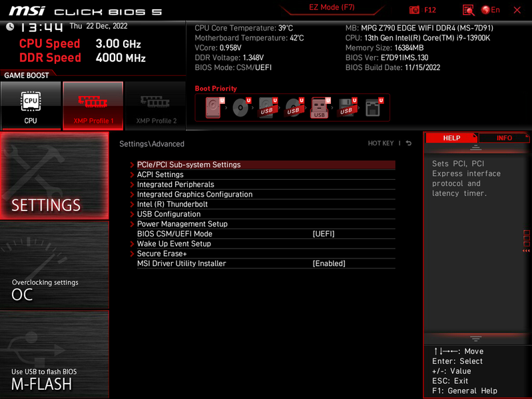Enable XMP Profile 2
This screenshot has height=399, width=532.
(x=156, y=105)
